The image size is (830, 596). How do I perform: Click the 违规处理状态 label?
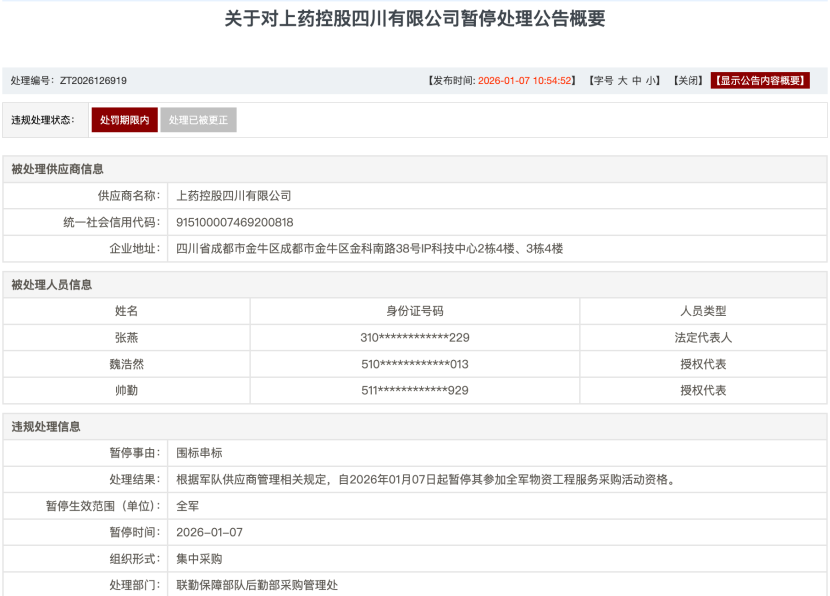pos(42,120)
